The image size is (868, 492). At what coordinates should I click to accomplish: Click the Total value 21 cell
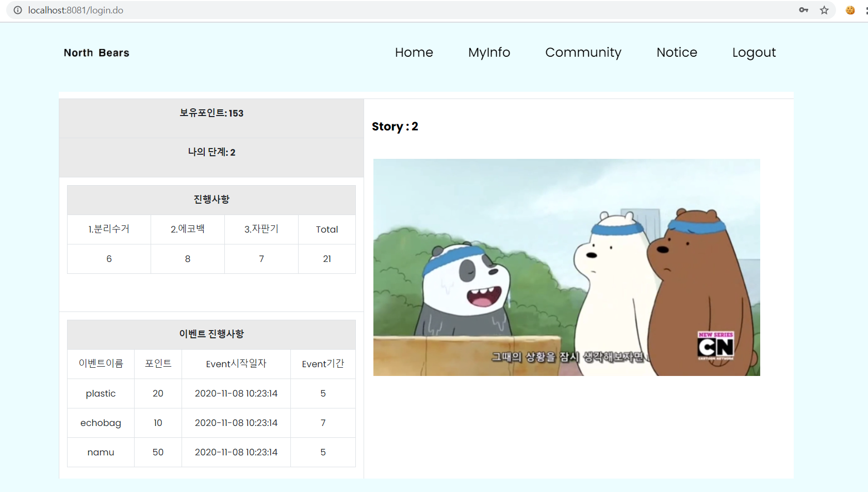[x=327, y=259]
